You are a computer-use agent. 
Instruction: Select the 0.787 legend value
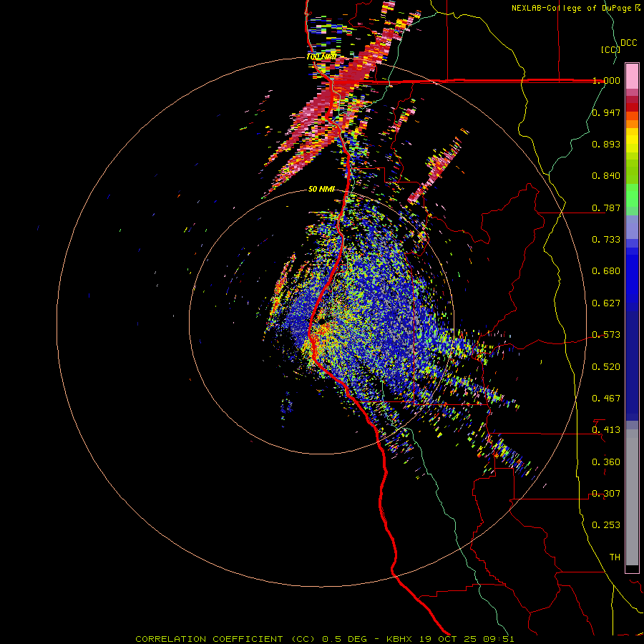tap(606, 208)
